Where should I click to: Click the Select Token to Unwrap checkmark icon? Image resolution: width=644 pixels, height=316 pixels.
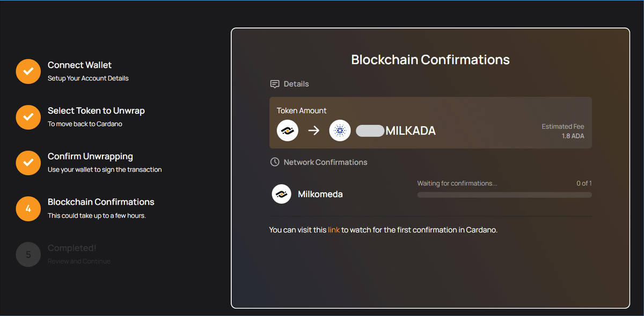pyautogui.click(x=28, y=117)
